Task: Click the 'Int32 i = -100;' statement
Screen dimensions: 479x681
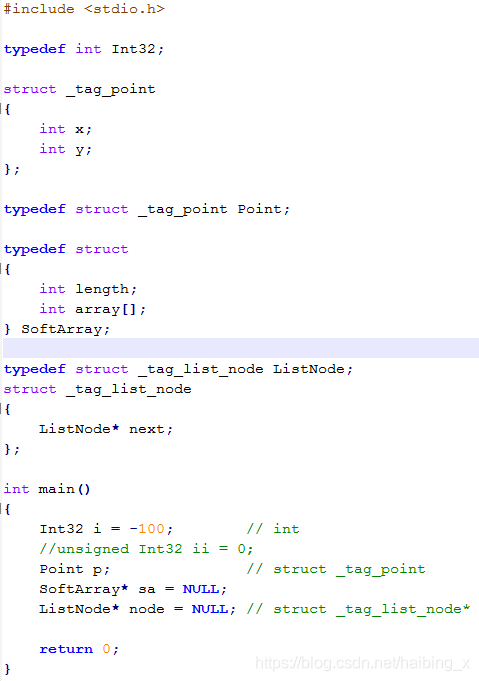Action: pyautogui.click(x=106, y=529)
